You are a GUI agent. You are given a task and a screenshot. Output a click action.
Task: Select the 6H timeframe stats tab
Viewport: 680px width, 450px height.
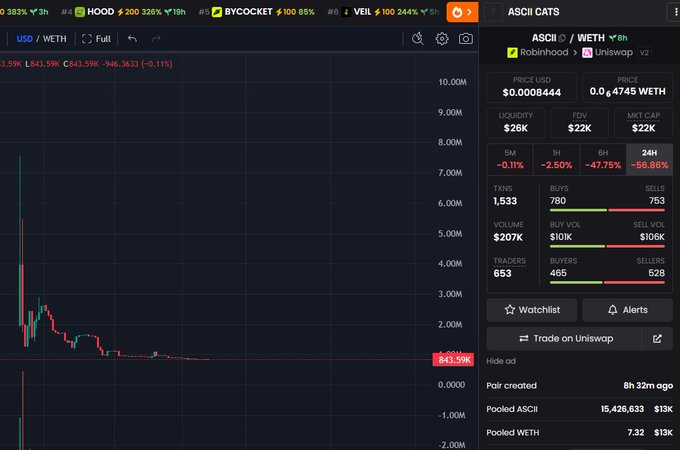point(603,159)
